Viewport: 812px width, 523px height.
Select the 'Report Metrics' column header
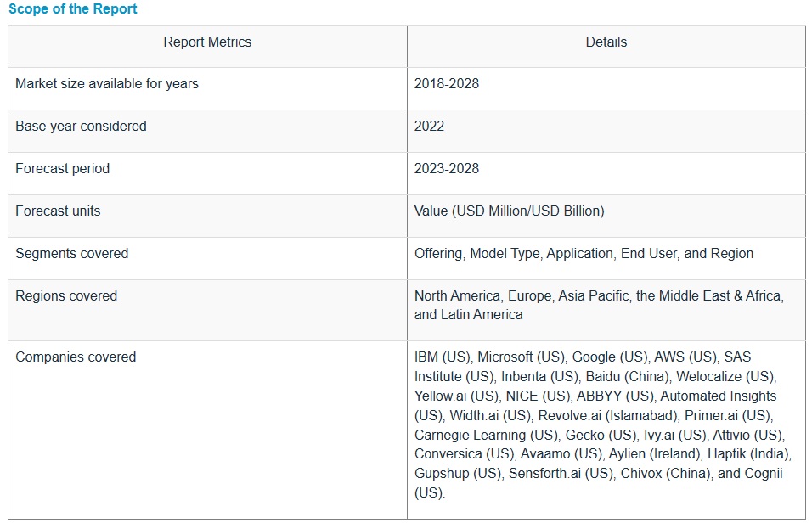click(x=207, y=42)
